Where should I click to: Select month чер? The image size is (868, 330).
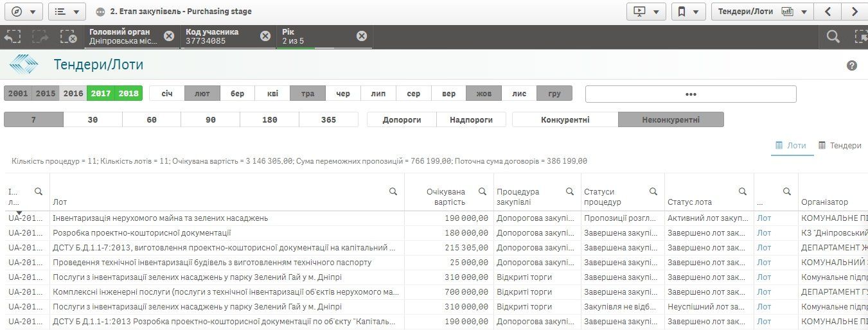click(343, 94)
